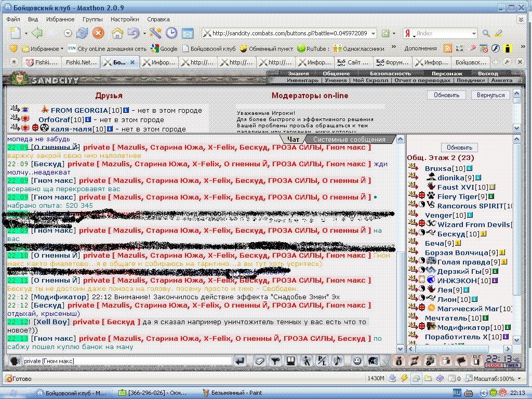Open the Одноклассники bookmark

coord(358,48)
